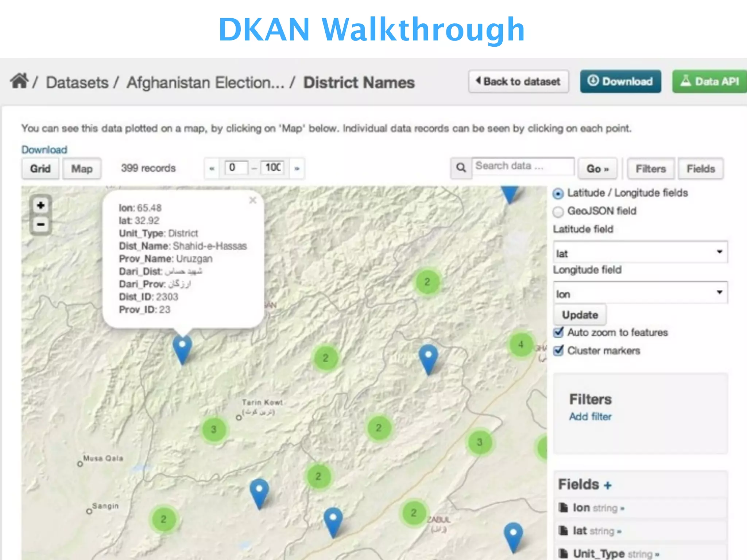Open the Longitude field dropdown
Viewport: 747px width, 560px height.
640,293
